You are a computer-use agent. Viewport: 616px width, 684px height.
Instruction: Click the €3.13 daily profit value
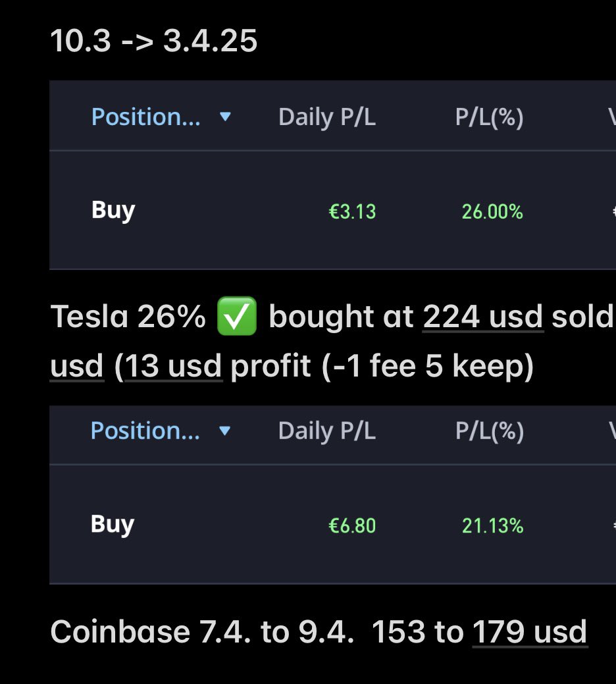point(352,212)
